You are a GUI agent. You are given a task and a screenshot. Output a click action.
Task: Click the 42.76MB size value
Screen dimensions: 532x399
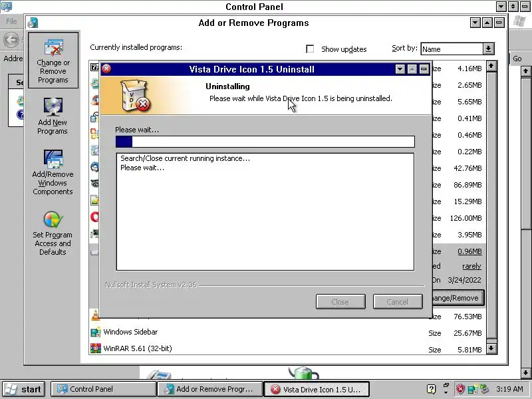(467, 168)
